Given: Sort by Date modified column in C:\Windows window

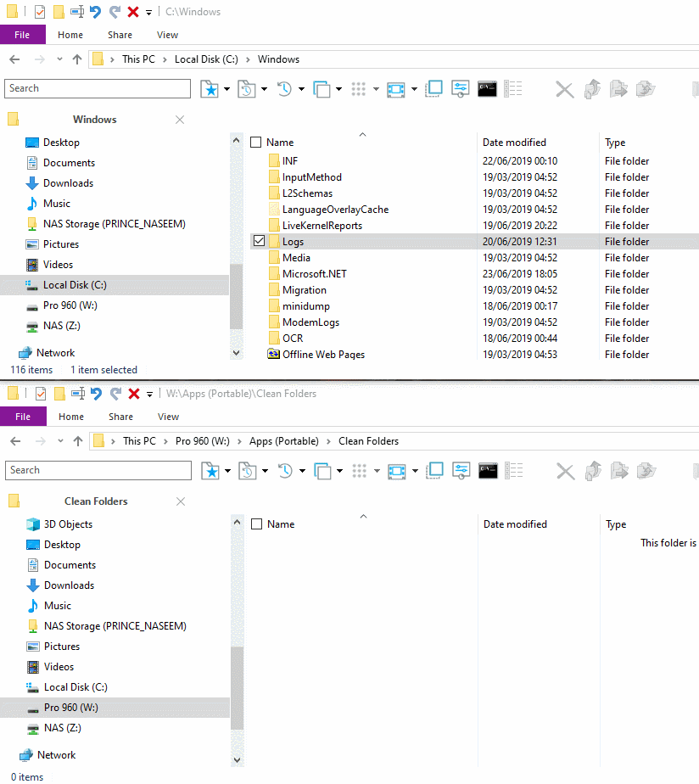Looking at the screenshot, I should (x=514, y=143).
